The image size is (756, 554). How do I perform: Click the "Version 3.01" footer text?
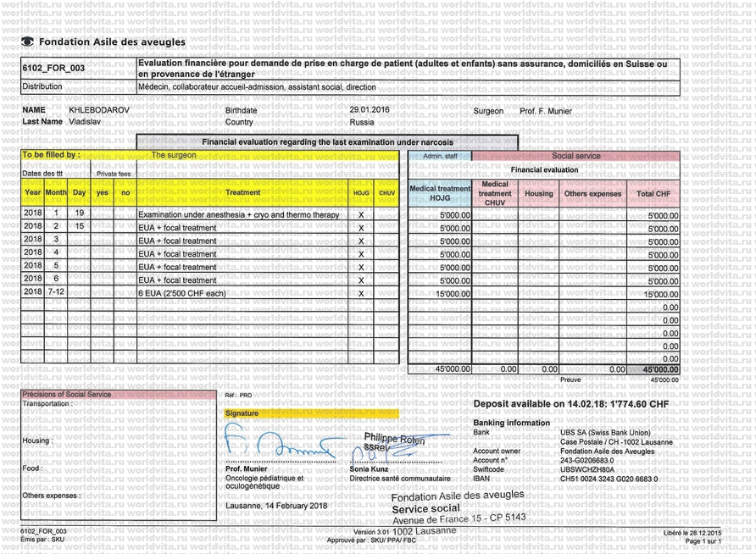(x=370, y=532)
